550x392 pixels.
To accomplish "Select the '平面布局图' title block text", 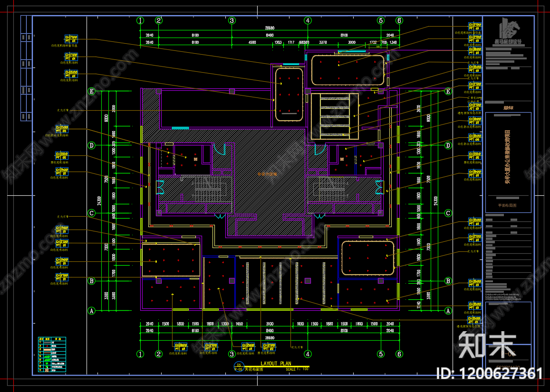I will (507, 205).
